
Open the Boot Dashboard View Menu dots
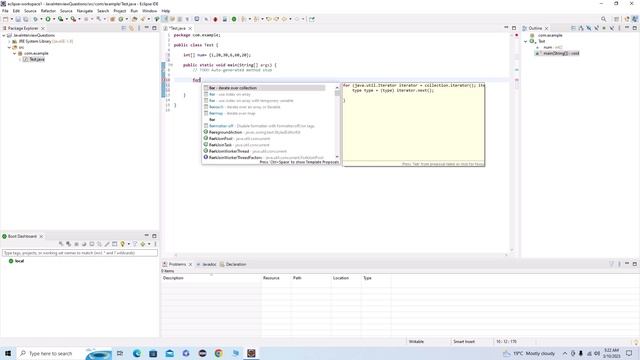tap(155, 244)
